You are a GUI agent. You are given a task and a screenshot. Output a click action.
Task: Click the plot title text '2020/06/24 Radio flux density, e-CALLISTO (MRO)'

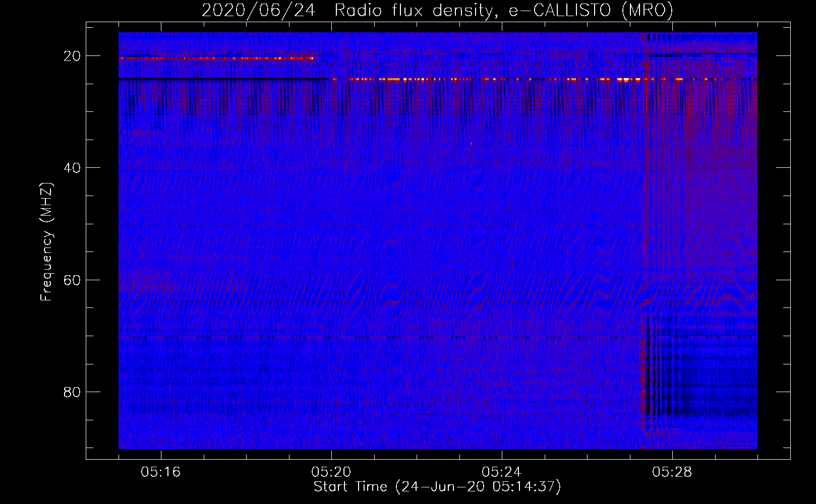tap(437, 10)
